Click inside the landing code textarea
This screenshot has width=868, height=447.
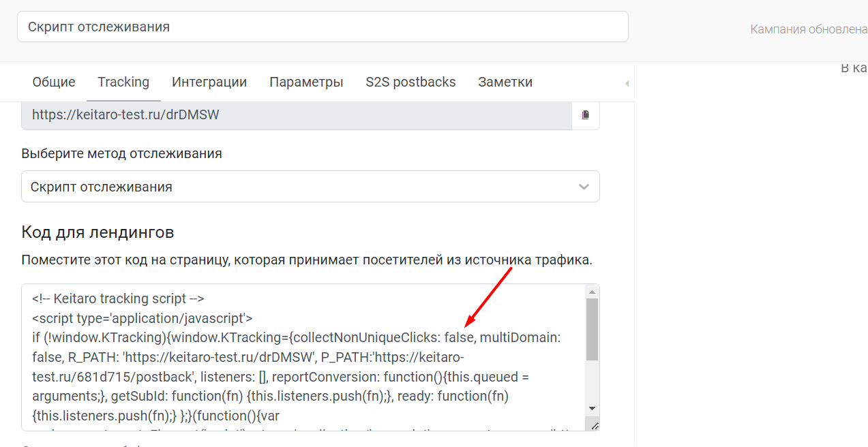[303, 358]
